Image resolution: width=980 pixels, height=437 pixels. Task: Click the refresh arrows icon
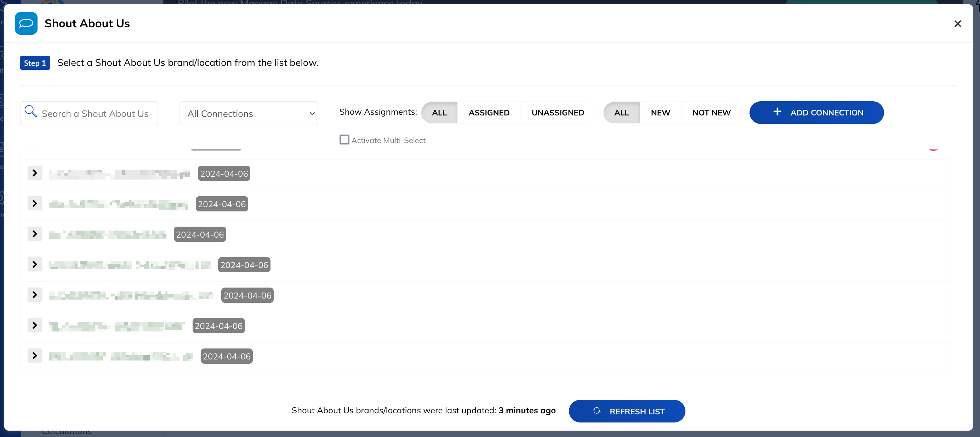click(597, 411)
